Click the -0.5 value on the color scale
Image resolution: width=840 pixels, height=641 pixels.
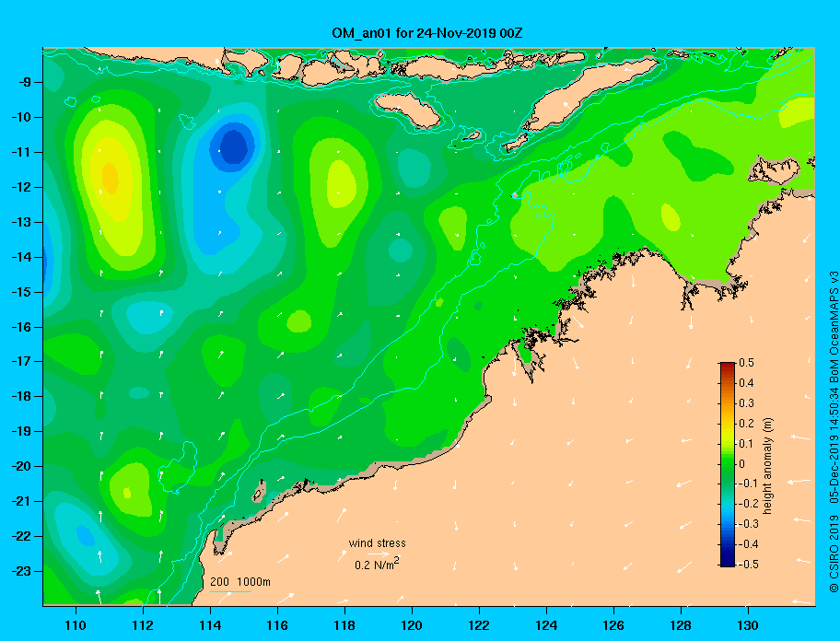[749, 564]
